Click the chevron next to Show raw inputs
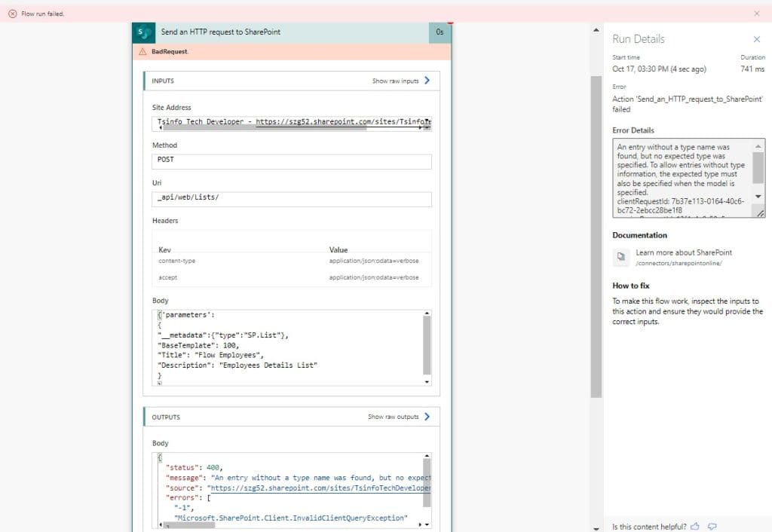This screenshot has width=772, height=532. 427,80
